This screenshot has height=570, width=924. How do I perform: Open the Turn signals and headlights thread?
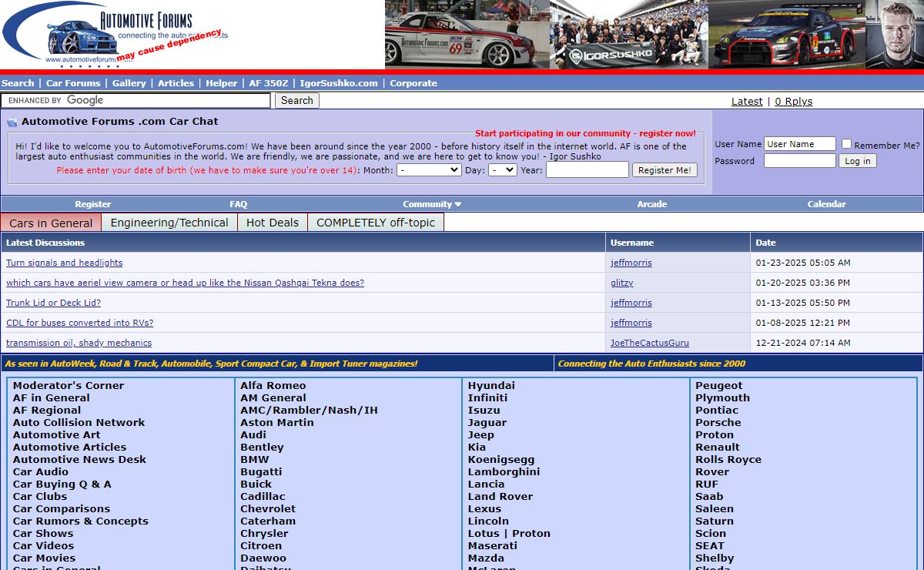(64, 263)
